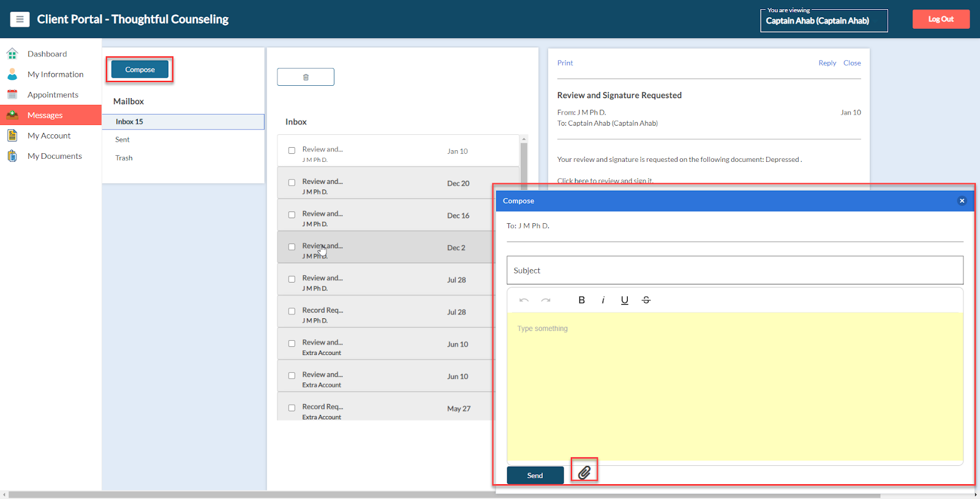Viewport: 980px width, 499px height.
Task: Open the hamburger menu icon
Action: click(x=20, y=20)
